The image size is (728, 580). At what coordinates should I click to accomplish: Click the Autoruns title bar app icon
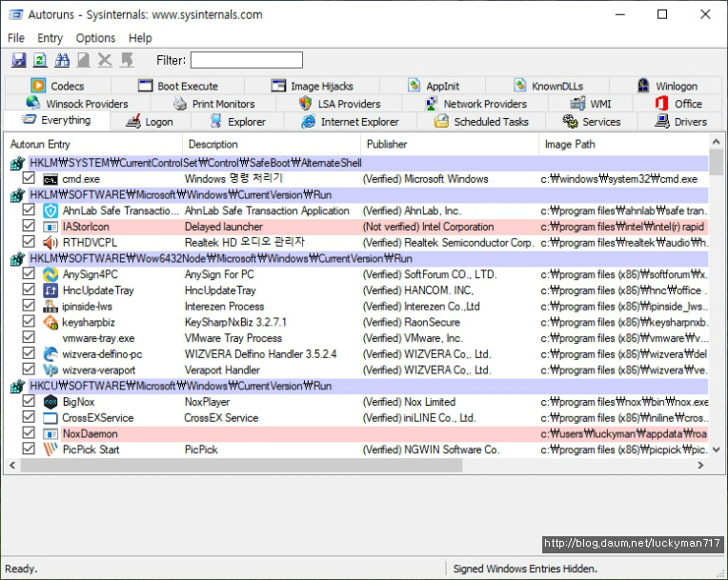(15, 15)
